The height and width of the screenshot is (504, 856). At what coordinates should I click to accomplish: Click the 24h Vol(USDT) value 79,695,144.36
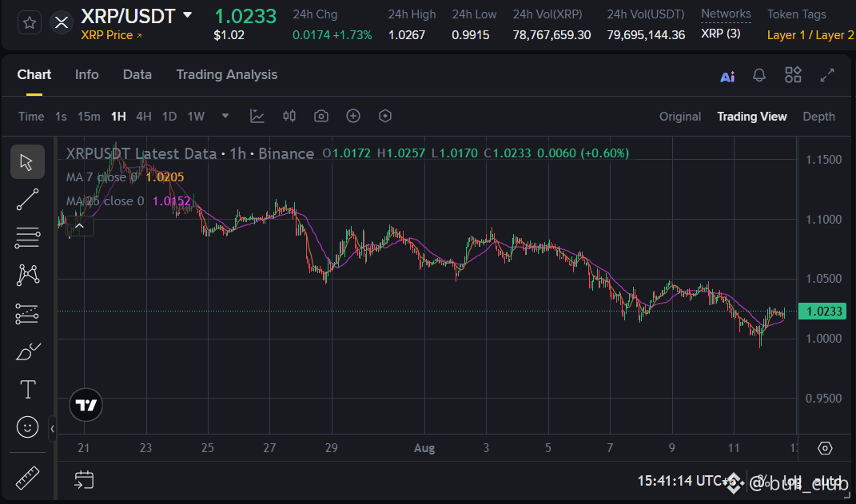point(646,35)
